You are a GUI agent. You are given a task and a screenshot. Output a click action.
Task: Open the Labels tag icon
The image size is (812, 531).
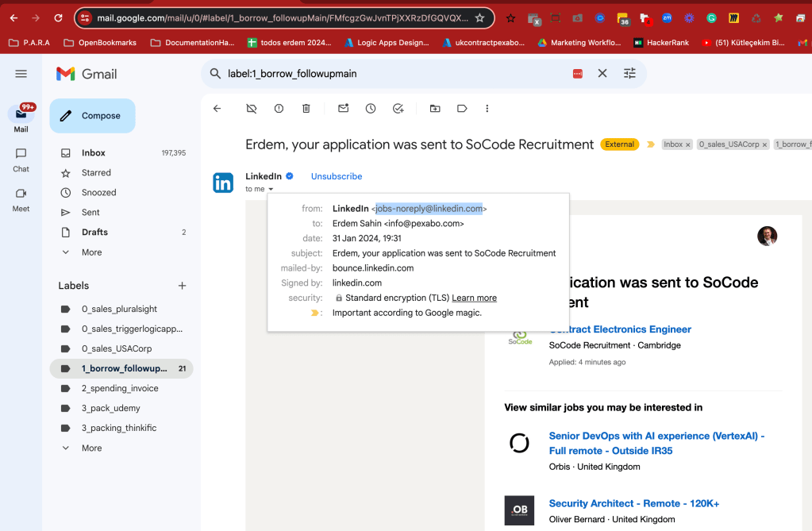462,108
